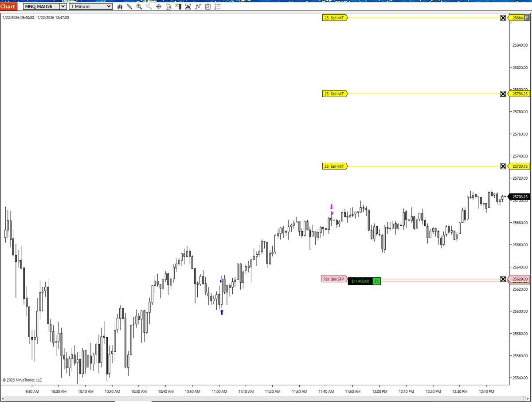Viewport: 532px width, 402px height.
Task: Open the chart Properties list icon
Action: pyautogui.click(x=217, y=7)
